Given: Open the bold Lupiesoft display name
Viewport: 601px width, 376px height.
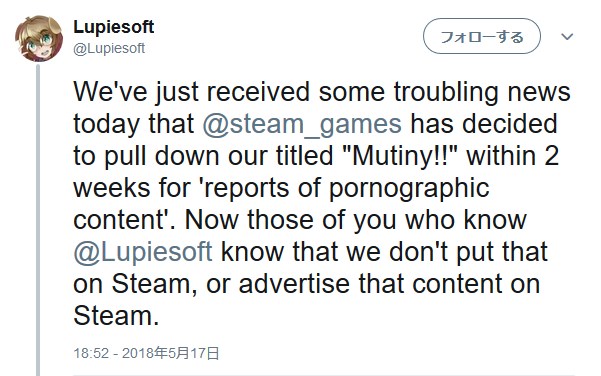Looking at the screenshot, I should pyautogui.click(x=114, y=27).
